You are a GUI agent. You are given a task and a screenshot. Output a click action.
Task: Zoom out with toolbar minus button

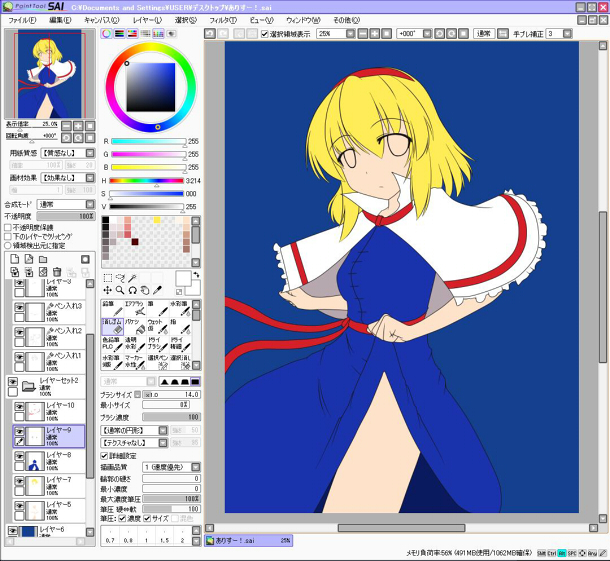point(363,34)
